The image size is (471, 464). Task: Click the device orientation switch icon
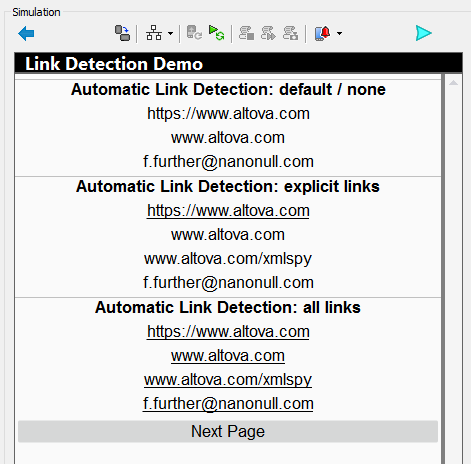pos(122,33)
